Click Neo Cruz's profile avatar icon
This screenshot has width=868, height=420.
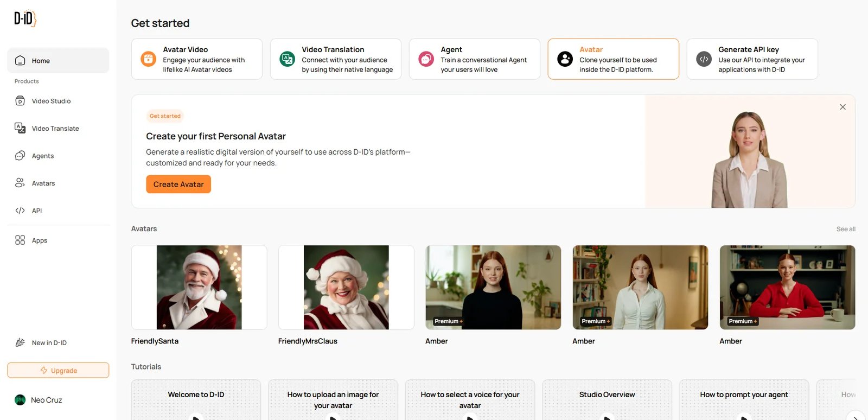(20, 400)
